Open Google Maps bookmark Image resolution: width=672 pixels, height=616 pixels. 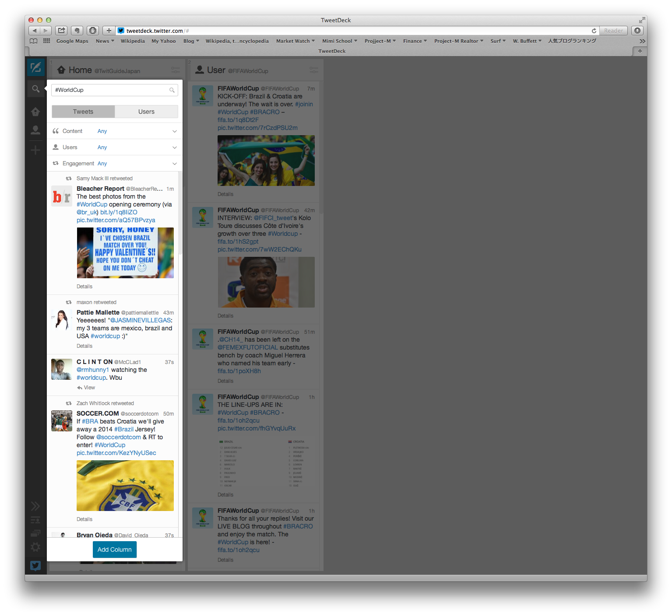72,41
